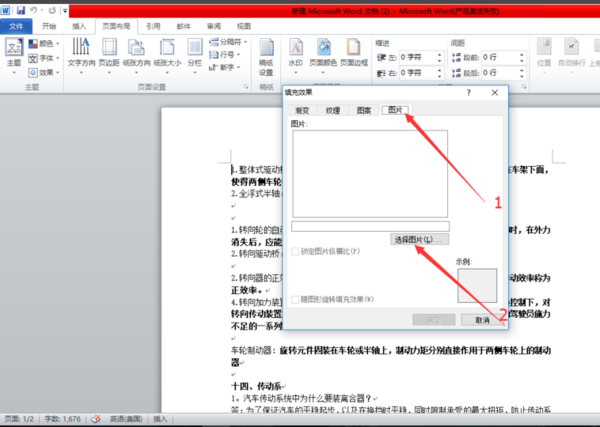Open Line Numbers (行号) menu
Screen dimensions: 600x427
tap(225, 55)
